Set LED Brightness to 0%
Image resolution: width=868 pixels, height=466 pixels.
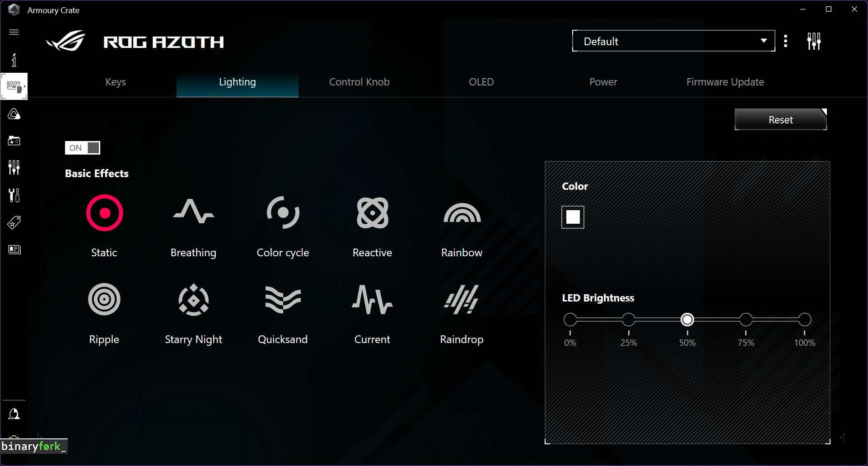point(570,320)
